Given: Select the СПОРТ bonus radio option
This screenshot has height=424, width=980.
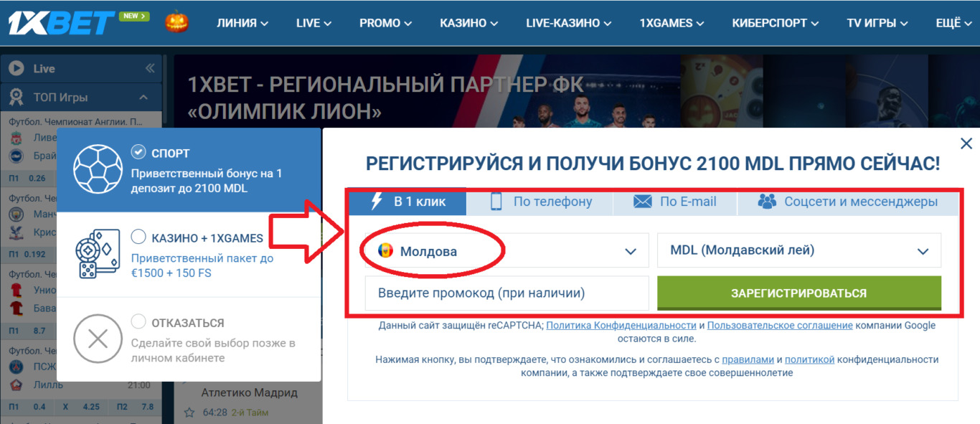Looking at the screenshot, I should [x=138, y=152].
